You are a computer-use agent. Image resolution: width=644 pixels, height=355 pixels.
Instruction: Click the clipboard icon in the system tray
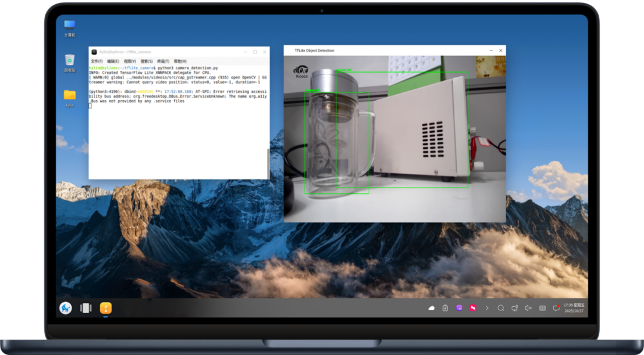(x=445, y=308)
